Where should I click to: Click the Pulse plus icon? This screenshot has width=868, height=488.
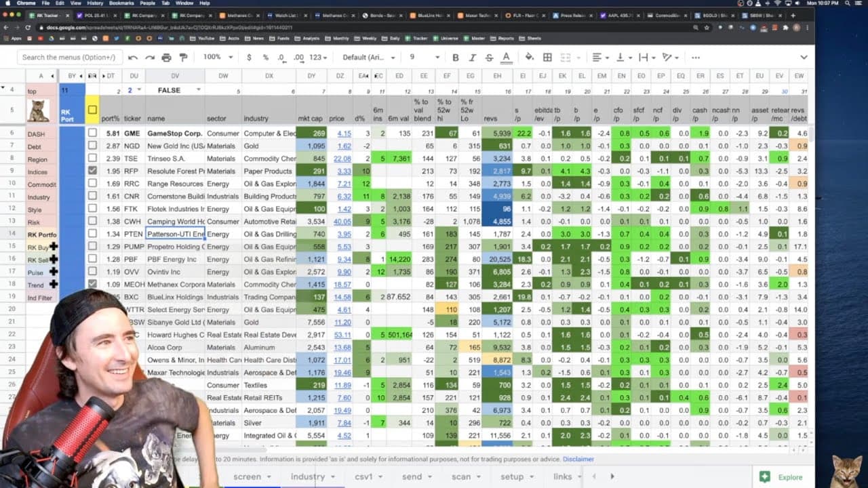53,272
